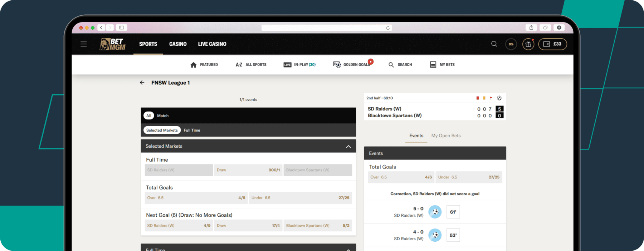
Task: Click the 53' minute marker
Action: [x=453, y=235]
